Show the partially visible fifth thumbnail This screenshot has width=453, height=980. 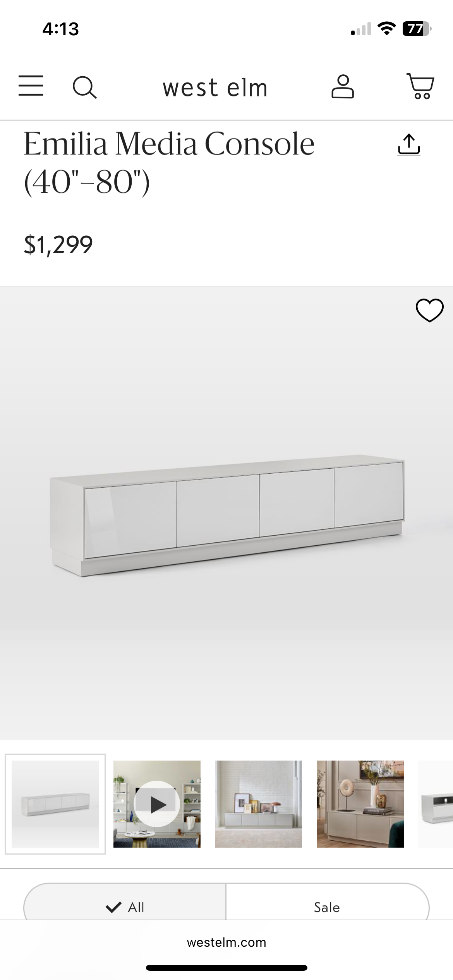click(x=436, y=804)
